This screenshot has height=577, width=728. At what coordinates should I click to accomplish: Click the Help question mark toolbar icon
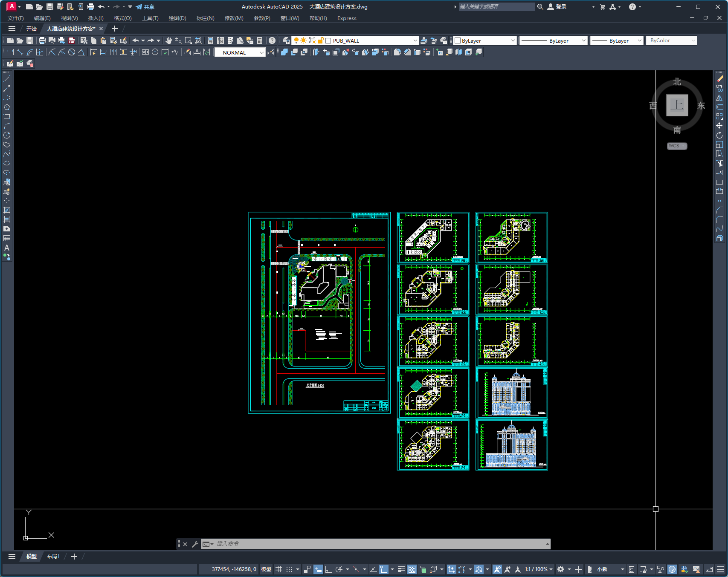coord(272,40)
